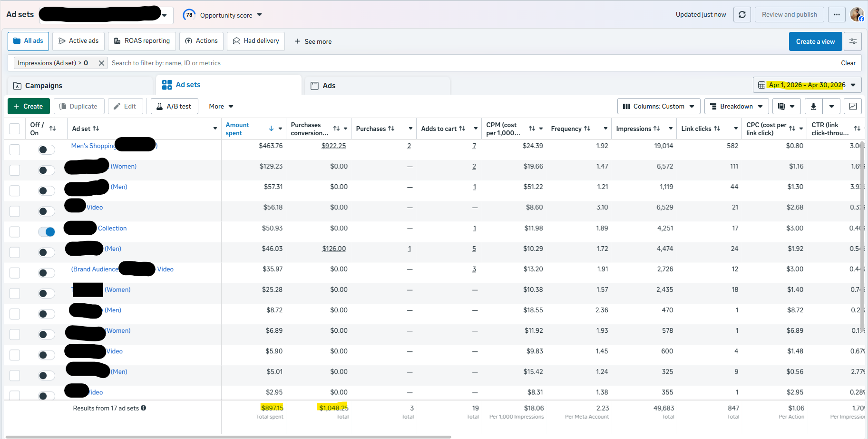The image size is (868, 439).
Task: Open the More actions dropdown
Action: (x=221, y=106)
